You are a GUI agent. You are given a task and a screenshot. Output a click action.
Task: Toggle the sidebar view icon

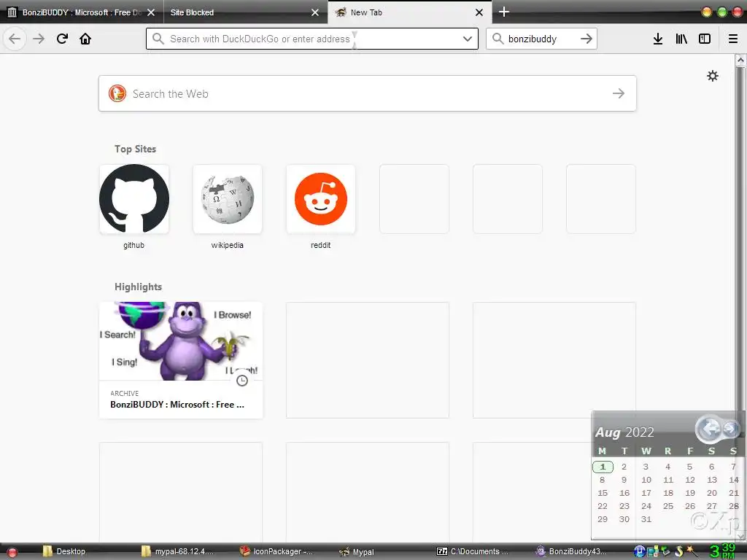pos(705,39)
